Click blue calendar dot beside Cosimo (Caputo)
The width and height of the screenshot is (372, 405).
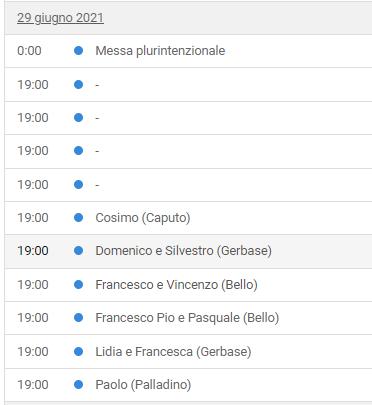78,218
